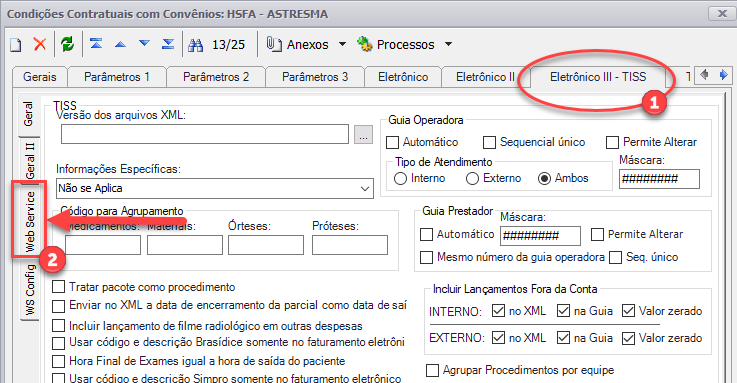Jump to last record arrow icon

pyautogui.click(x=168, y=44)
